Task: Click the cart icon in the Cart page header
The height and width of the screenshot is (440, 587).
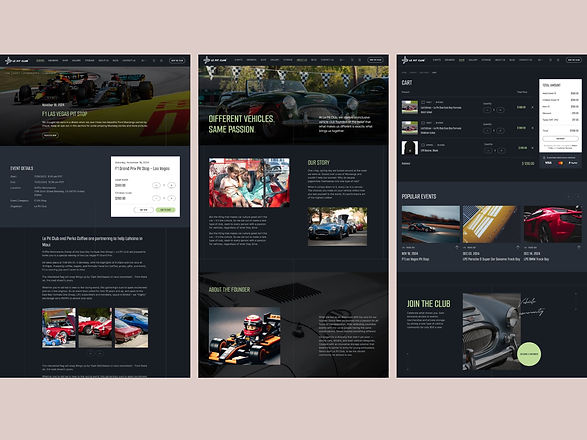Action: coord(558,60)
